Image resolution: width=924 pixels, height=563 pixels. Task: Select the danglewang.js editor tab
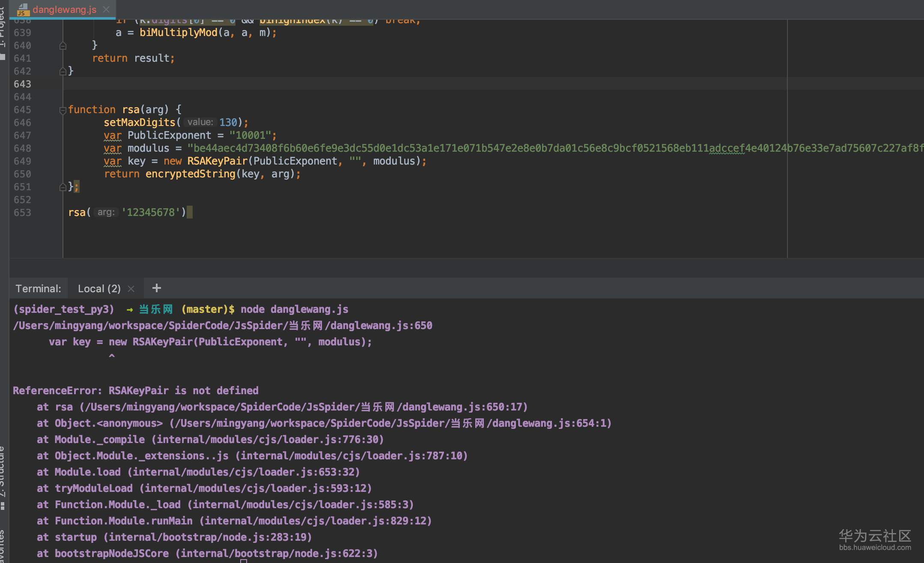(64, 9)
